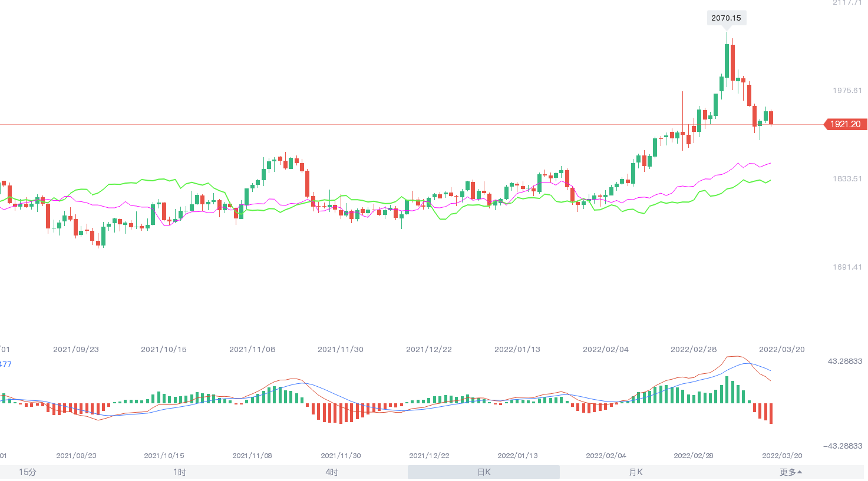Image resolution: width=868 pixels, height=481 pixels.
Task: Click the right end of the magenta average line
Action: (x=770, y=164)
